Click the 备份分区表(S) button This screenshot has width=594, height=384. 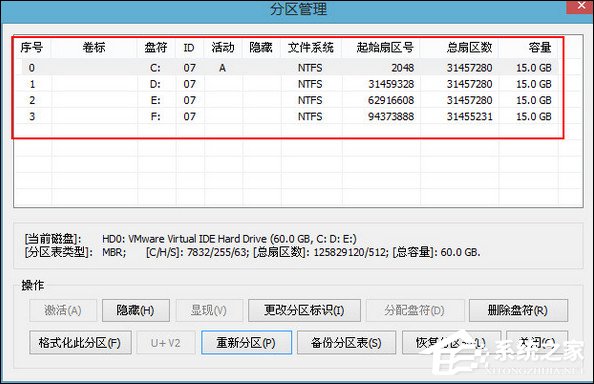346,343
